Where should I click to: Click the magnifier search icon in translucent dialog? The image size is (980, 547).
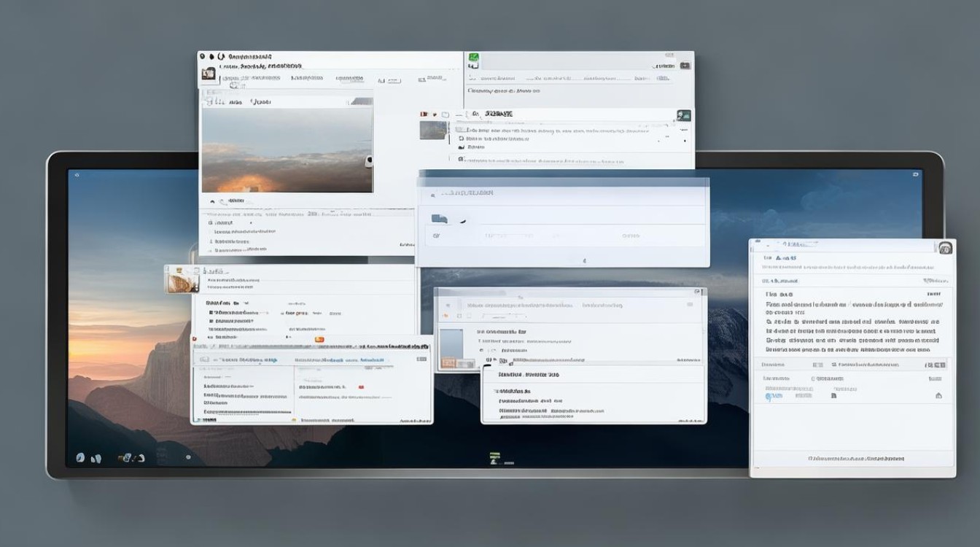[433, 195]
